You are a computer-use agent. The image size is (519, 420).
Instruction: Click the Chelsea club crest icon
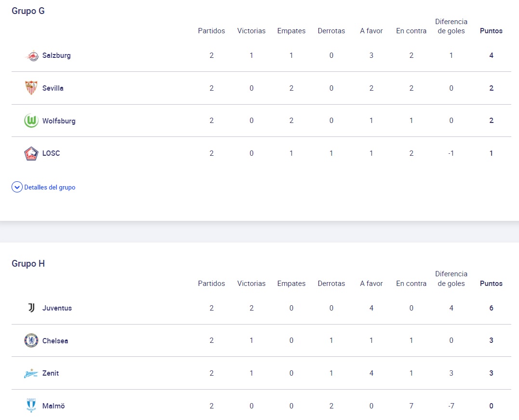[x=31, y=341]
